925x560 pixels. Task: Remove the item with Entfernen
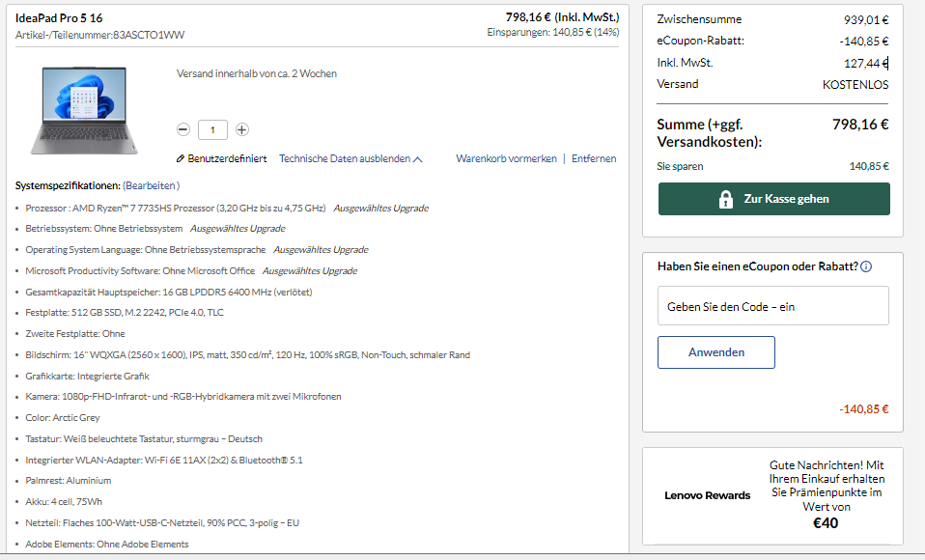pos(594,158)
